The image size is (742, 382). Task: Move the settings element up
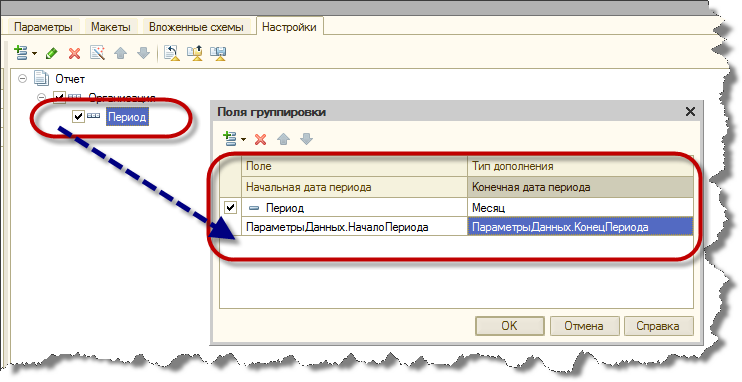pos(121,53)
